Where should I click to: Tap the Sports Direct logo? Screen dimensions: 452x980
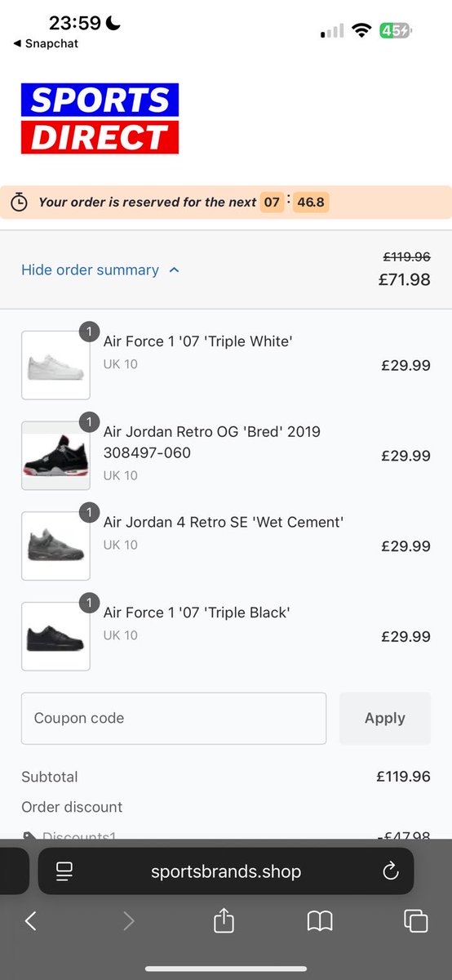click(100, 118)
